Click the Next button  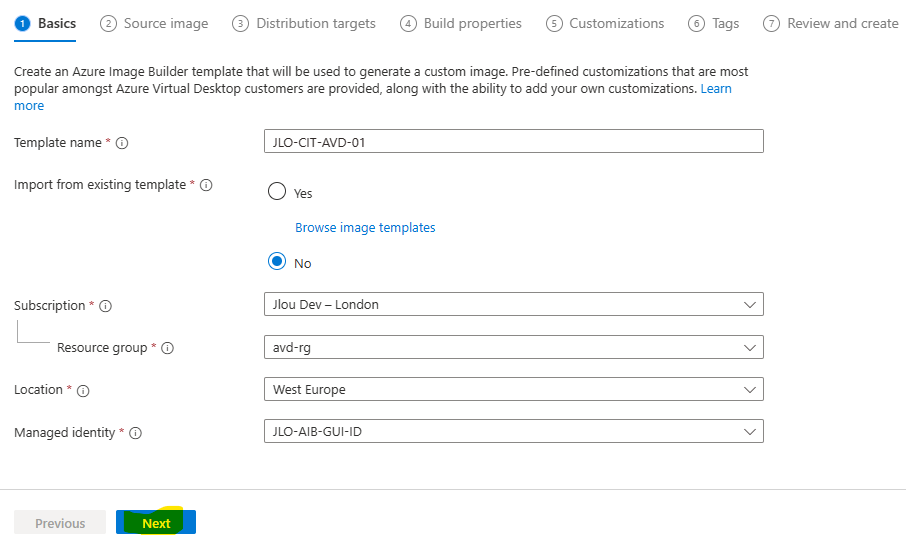(x=156, y=522)
